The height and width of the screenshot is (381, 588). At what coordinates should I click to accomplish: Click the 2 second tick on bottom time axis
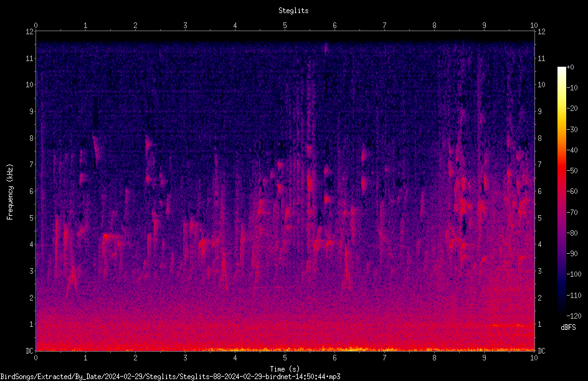click(x=135, y=358)
